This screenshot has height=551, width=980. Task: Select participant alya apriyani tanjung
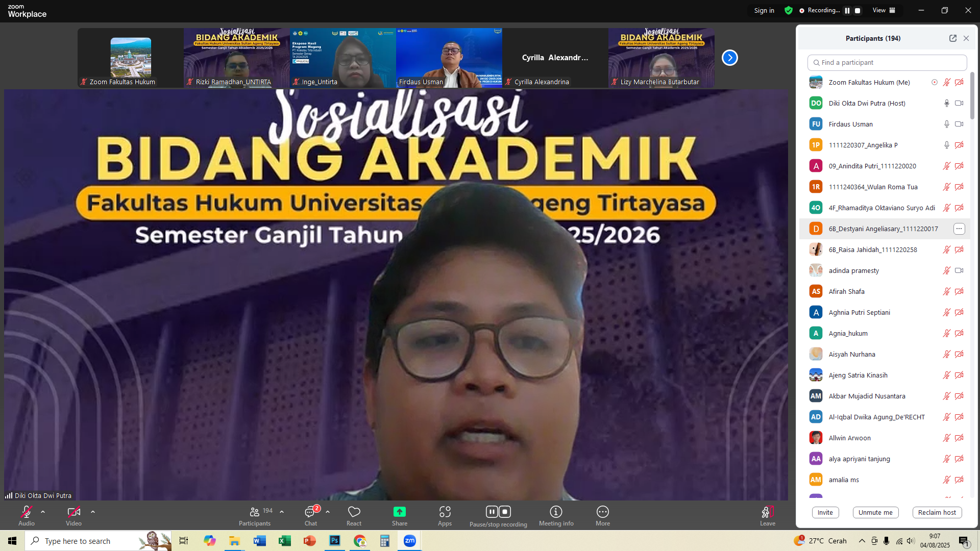coord(885,459)
